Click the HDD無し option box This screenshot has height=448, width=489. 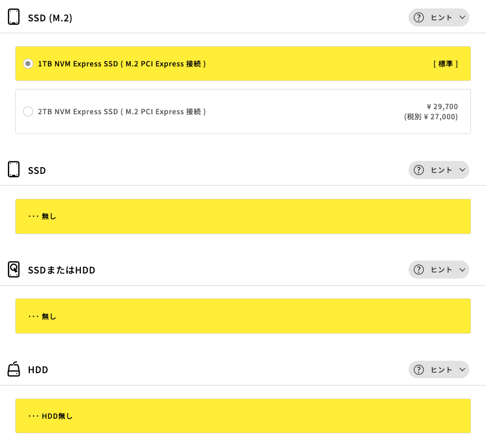point(243,416)
